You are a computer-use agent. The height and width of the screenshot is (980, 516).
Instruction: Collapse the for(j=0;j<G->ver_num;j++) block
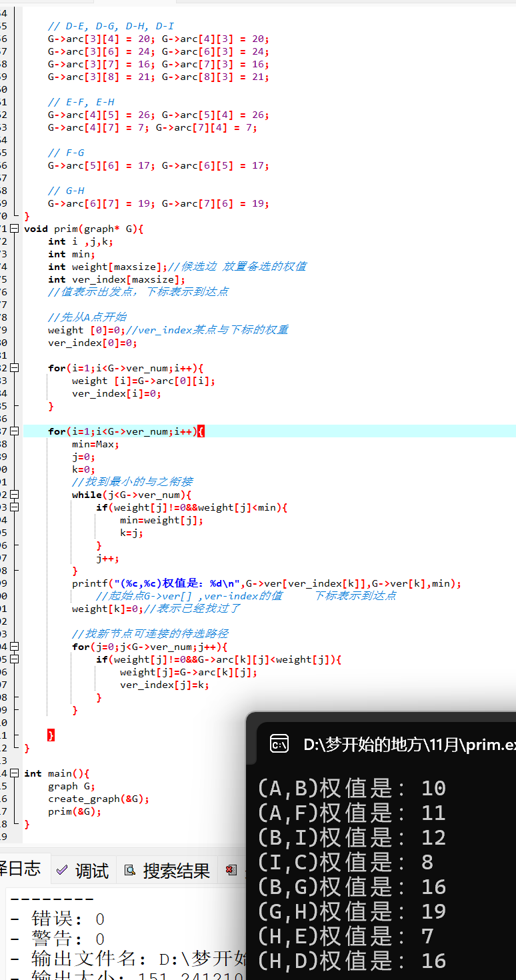click(14, 647)
